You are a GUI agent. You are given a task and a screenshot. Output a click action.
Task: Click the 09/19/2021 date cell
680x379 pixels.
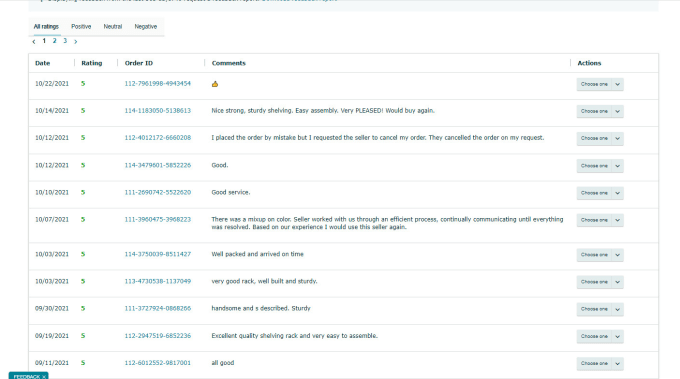(x=52, y=336)
